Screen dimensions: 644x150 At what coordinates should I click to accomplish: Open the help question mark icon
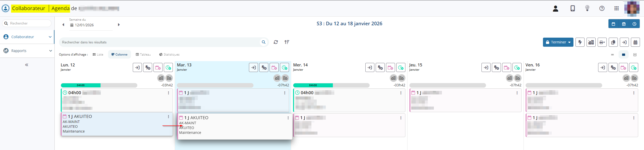(x=602, y=8)
